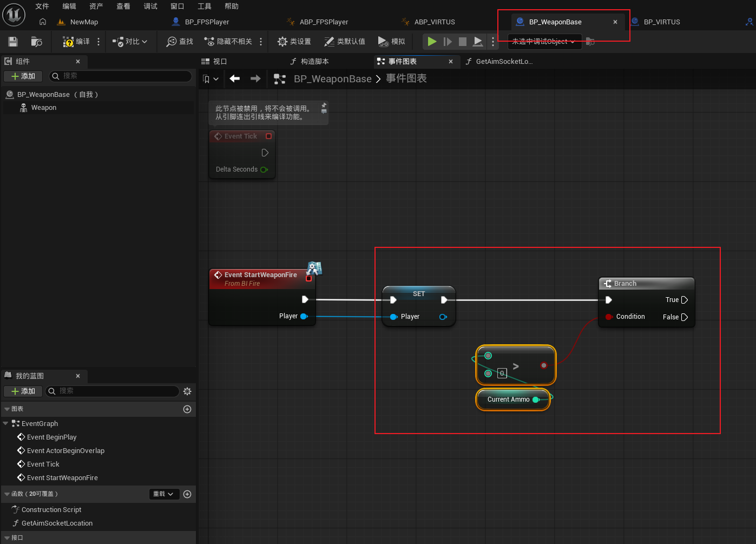
Task: Click the Simulation (模拟) button
Action: pyautogui.click(x=391, y=42)
